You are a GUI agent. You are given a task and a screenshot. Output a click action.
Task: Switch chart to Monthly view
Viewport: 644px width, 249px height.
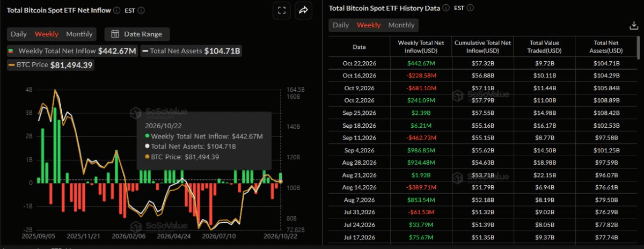coord(79,34)
